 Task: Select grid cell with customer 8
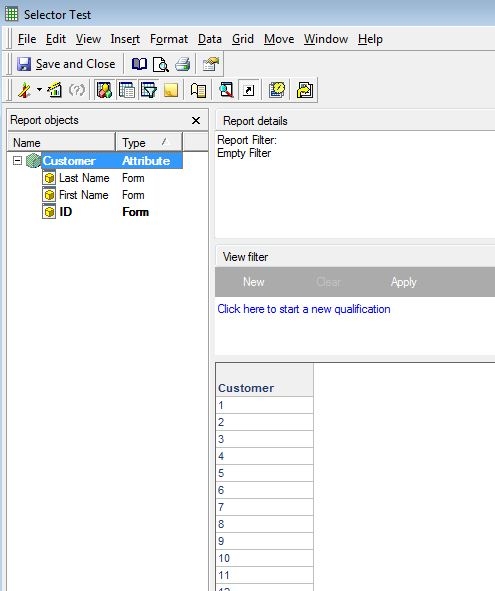point(265,524)
